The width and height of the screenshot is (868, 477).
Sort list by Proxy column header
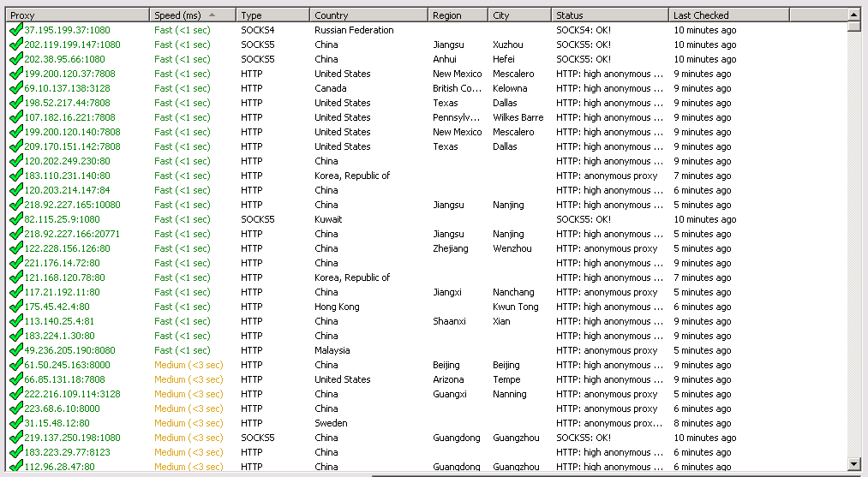(x=77, y=15)
